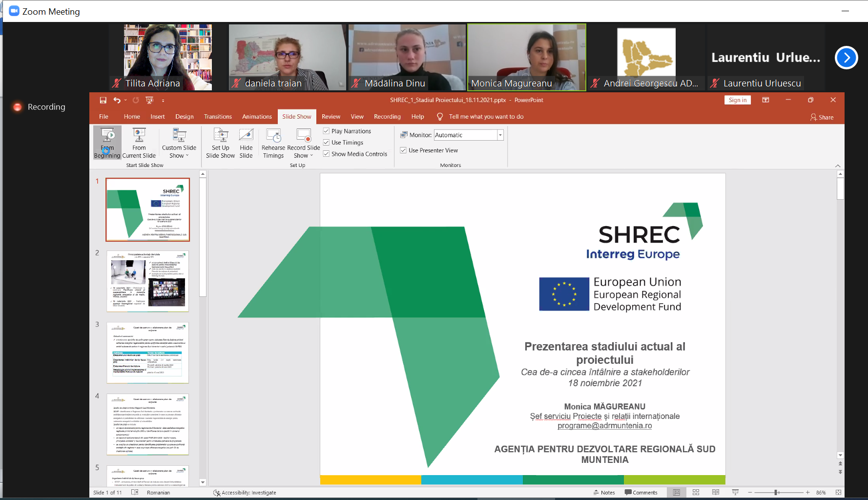Screen dimensions: 868x500
Task: Click the zoom in plus button
Action: [x=808, y=493]
